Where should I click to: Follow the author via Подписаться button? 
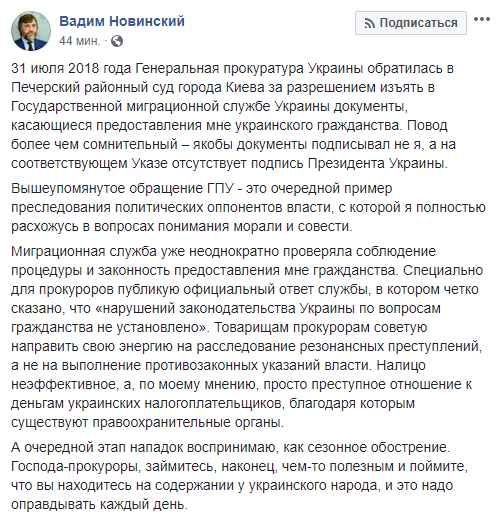(x=411, y=23)
